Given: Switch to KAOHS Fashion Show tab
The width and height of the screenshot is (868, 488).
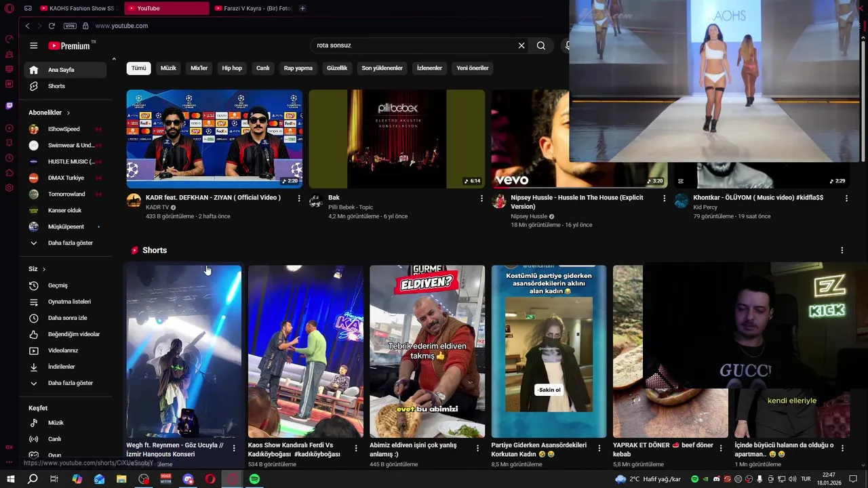Looking at the screenshot, I should tap(78, 8).
